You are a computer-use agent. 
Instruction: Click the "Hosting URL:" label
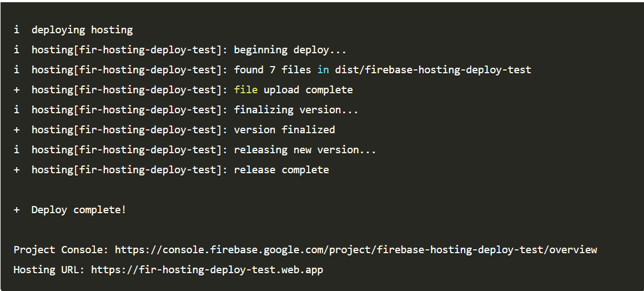[49, 270]
